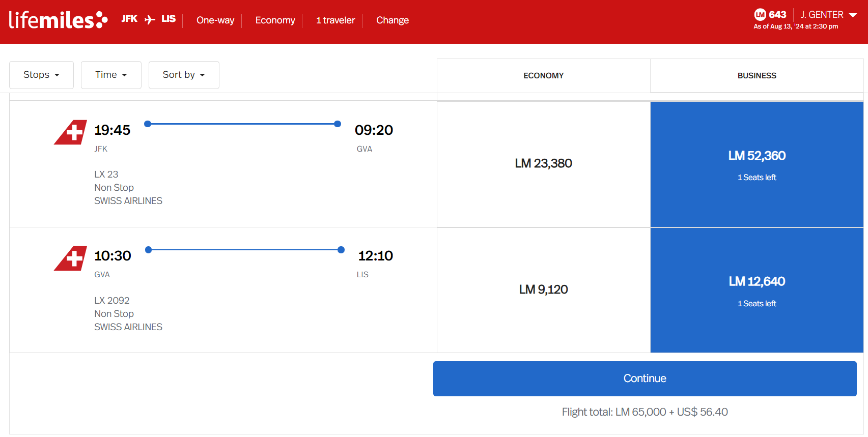Screen dimensions: 868x437
Task: Click arrival time 09:20
Action: 374,130
